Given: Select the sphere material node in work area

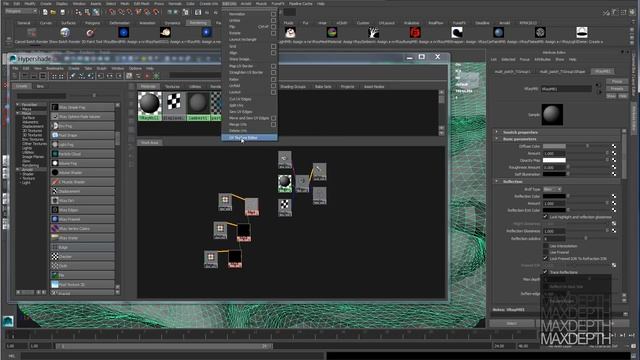Looking at the screenshot, I should click(x=285, y=183).
